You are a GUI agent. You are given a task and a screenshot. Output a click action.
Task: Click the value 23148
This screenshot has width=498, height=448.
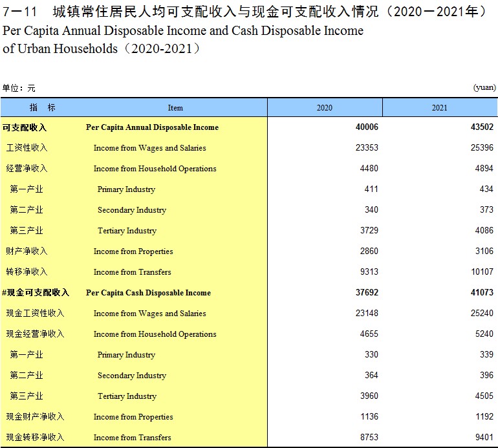point(367,313)
